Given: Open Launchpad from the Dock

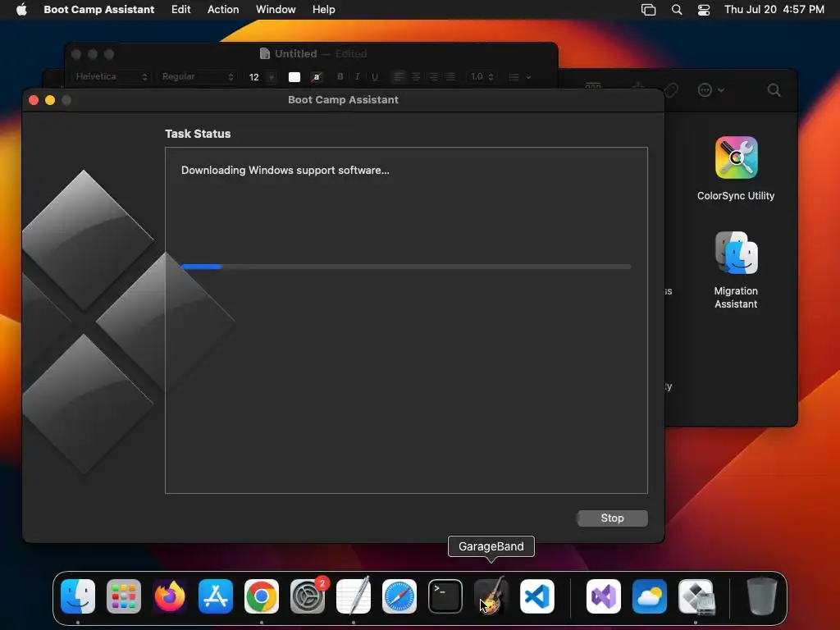Looking at the screenshot, I should tap(124, 596).
